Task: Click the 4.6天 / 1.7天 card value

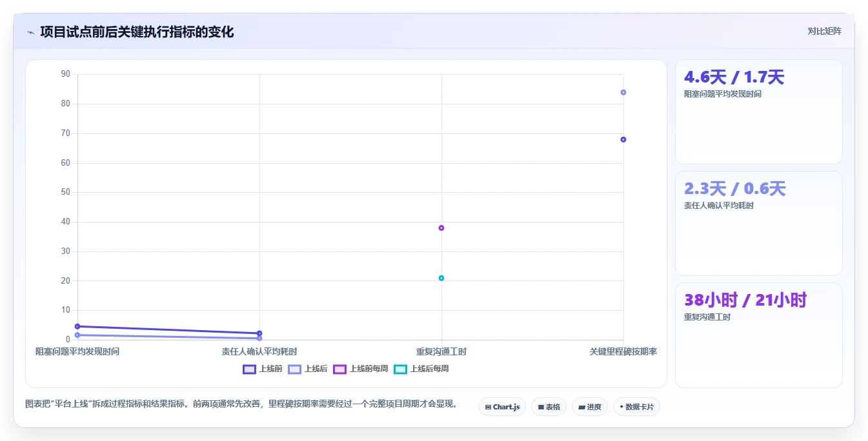Action: 734,77
